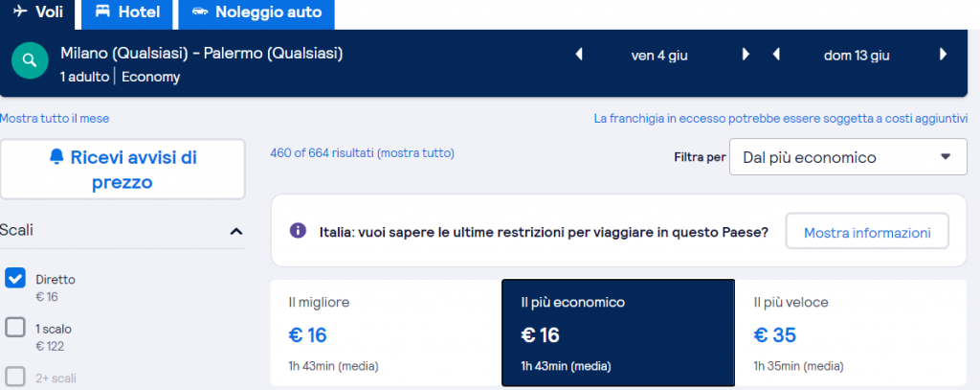Go to next departure date after ven 4 giu
The width and height of the screenshot is (980, 390).
point(746,55)
